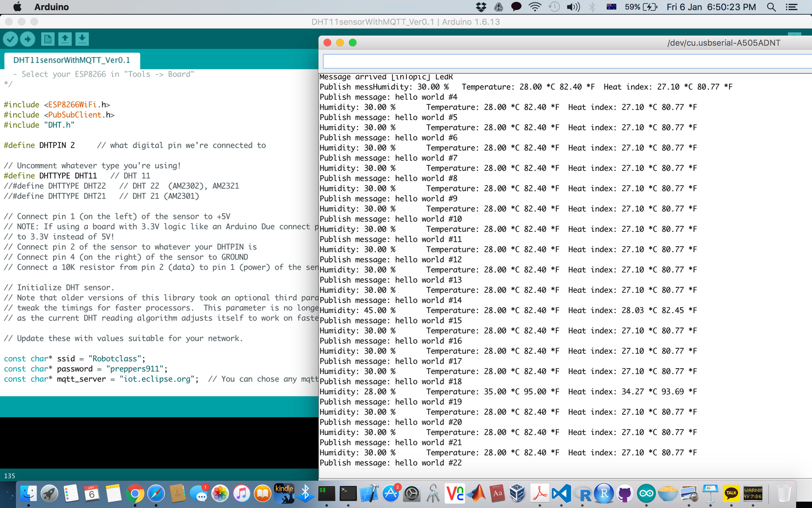Click the Upload arrow button
This screenshot has width=812, height=508.
click(x=27, y=39)
